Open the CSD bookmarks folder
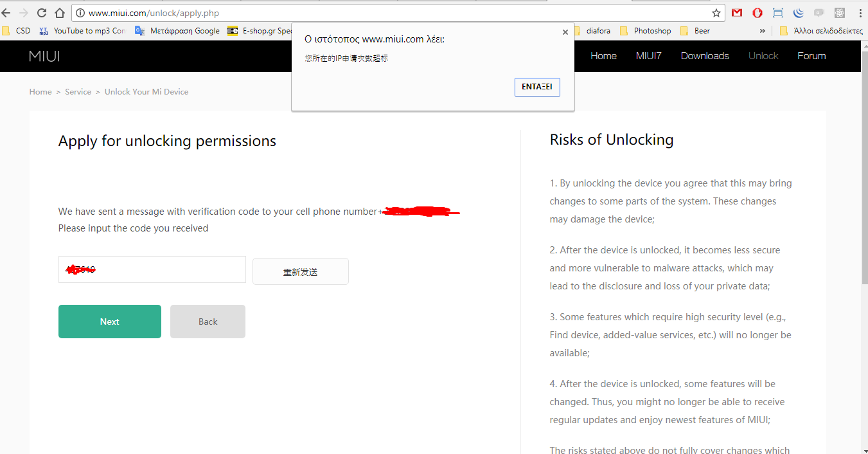 coord(16,31)
